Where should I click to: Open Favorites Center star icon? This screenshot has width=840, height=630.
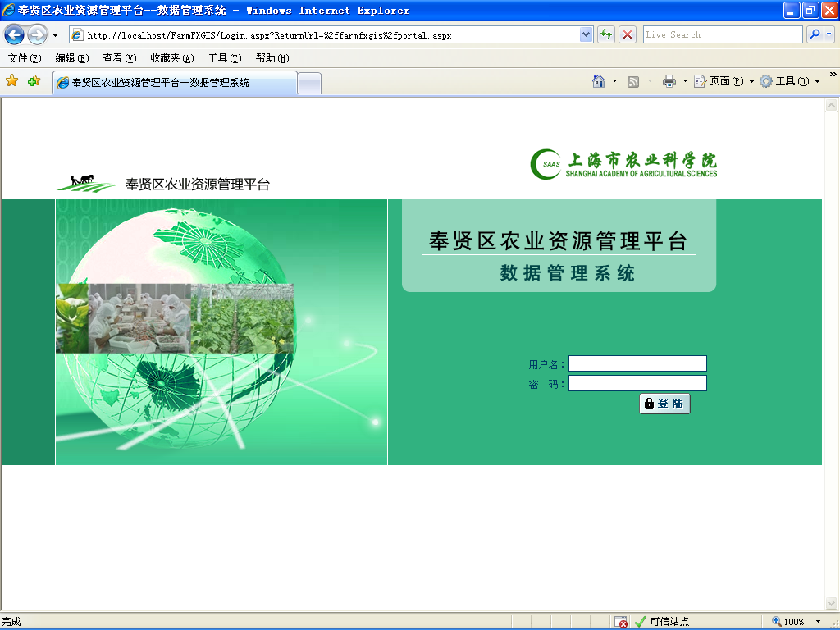click(12, 81)
